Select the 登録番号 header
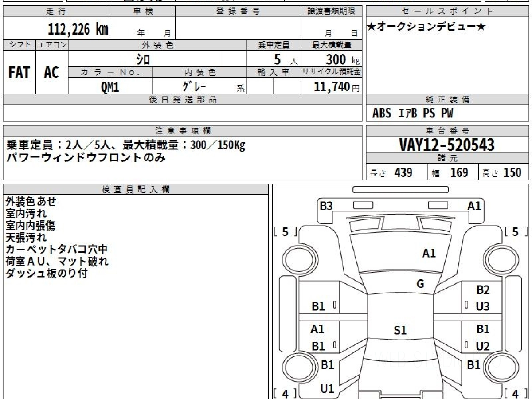The image size is (532, 399). (x=238, y=12)
